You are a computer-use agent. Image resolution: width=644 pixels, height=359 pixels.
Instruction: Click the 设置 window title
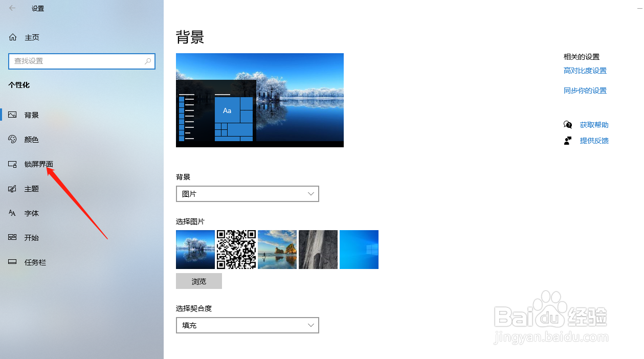tap(38, 9)
